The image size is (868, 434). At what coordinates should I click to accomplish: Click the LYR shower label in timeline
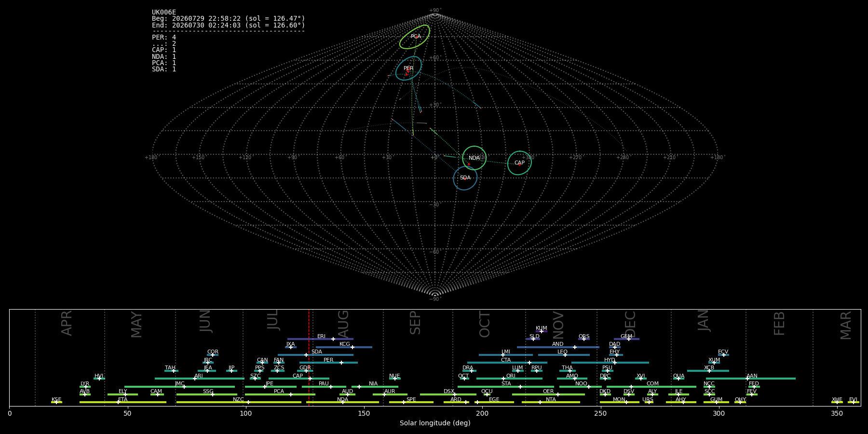coord(85,384)
